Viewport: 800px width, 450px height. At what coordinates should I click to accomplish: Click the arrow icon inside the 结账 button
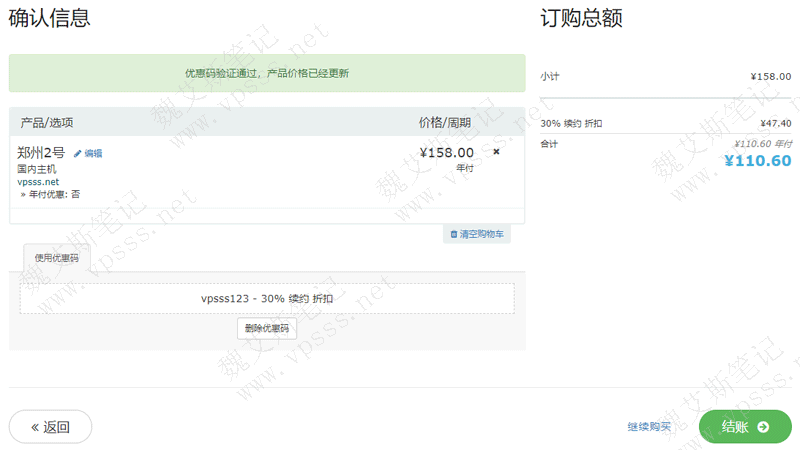(763, 427)
